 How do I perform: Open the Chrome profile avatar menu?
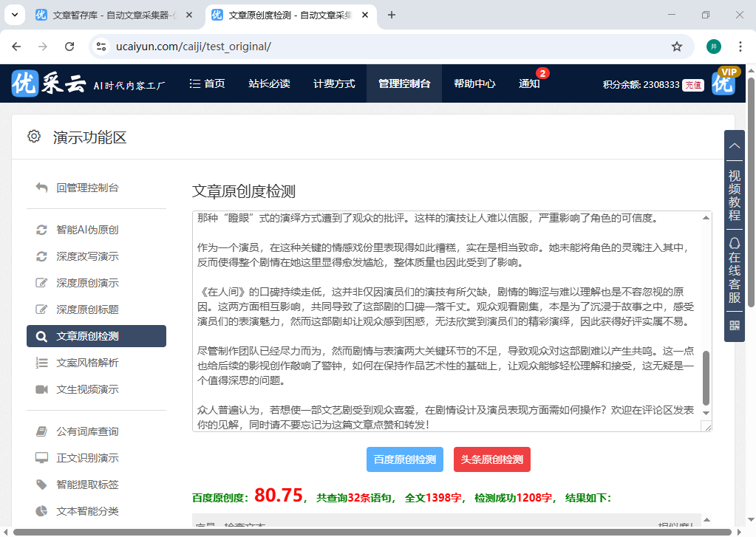713,46
